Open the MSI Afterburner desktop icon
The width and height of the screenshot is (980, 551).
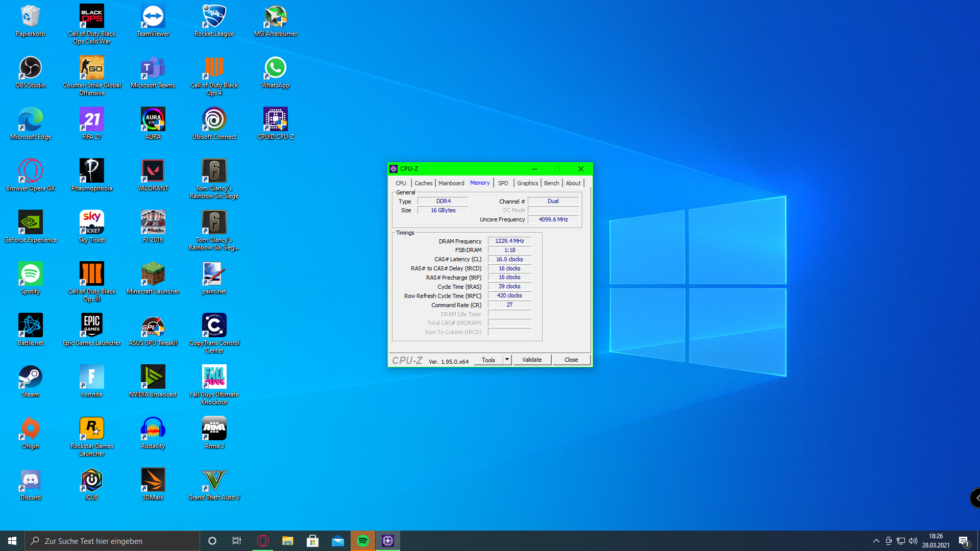(x=275, y=17)
